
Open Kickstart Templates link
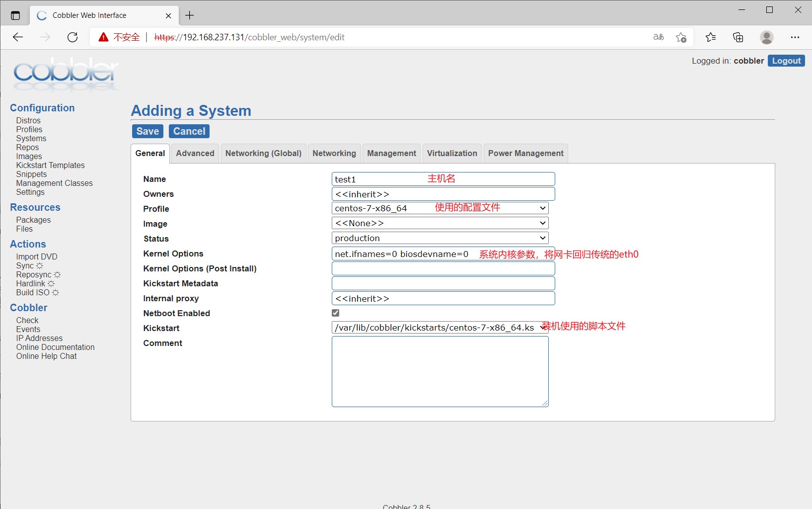pyautogui.click(x=50, y=166)
